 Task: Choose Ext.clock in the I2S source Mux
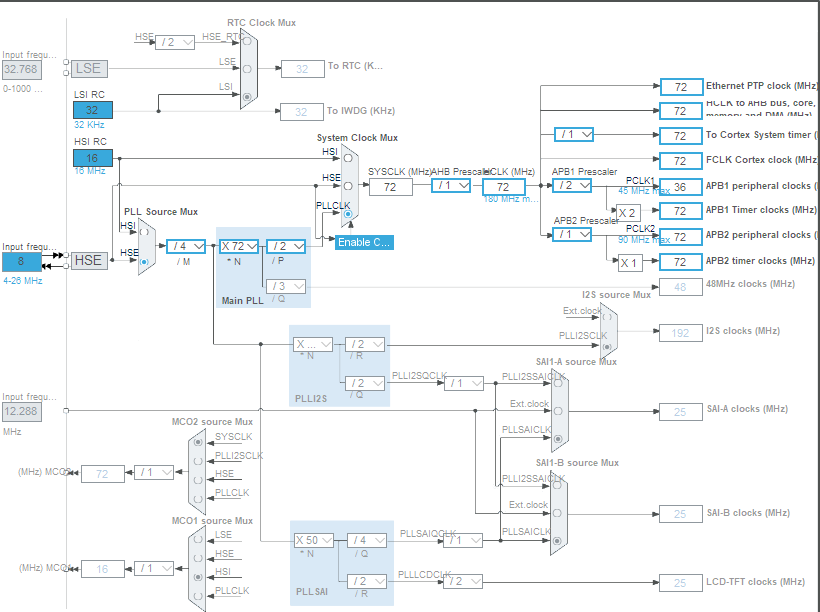606,315
